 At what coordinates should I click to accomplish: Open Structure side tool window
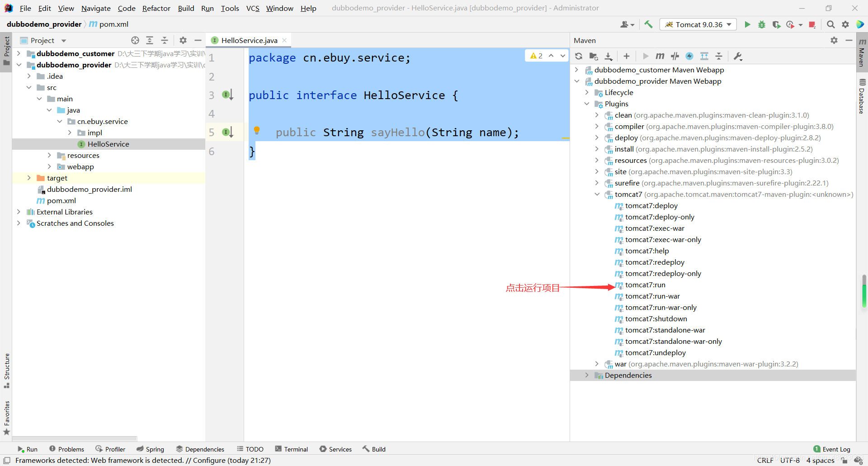coord(6,370)
